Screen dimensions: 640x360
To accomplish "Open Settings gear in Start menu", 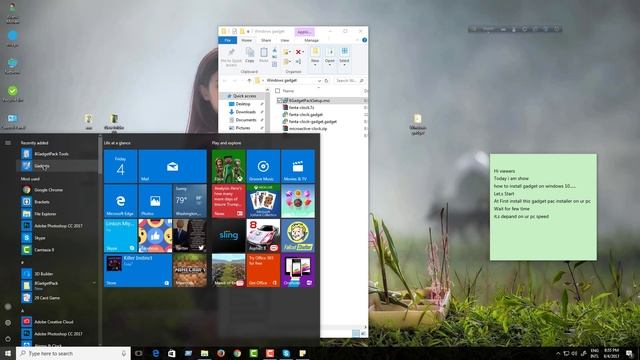I will (8, 322).
